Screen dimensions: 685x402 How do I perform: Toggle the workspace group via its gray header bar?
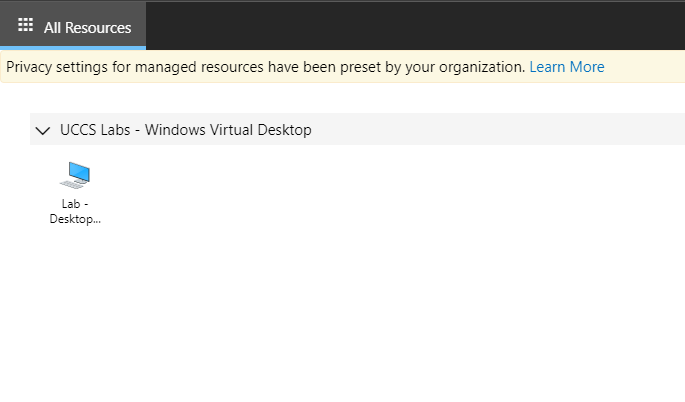point(357,129)
